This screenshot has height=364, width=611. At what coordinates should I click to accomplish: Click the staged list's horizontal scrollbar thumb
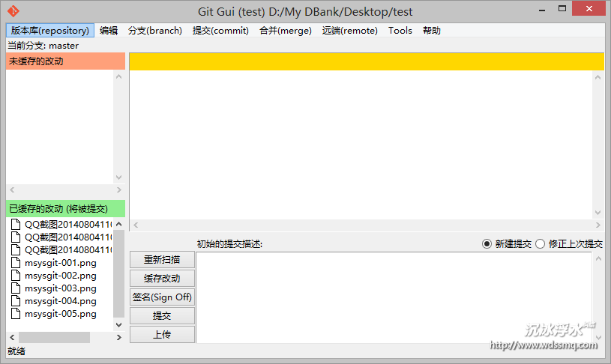click(x=54, y=338)
